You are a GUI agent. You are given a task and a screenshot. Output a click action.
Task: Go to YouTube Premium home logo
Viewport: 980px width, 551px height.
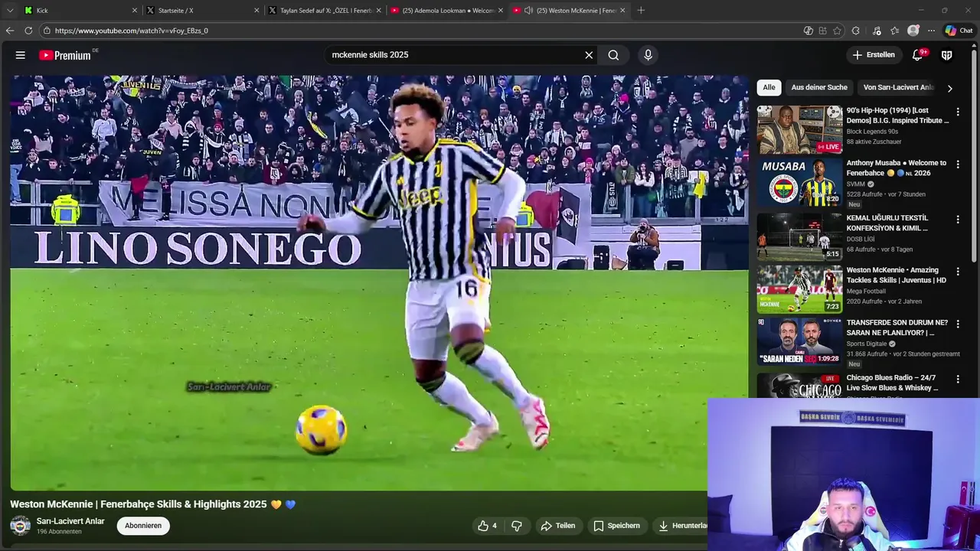point(65,55)
